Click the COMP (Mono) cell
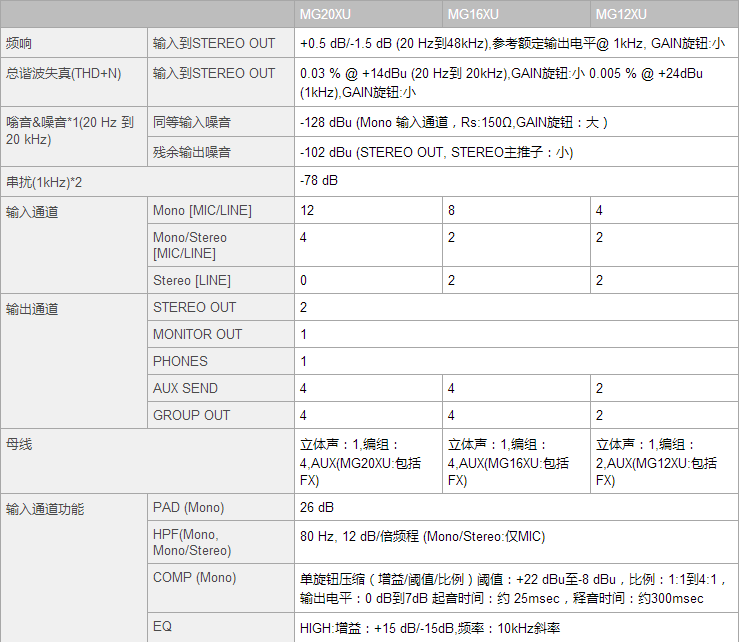 click(x=194, y=577)
